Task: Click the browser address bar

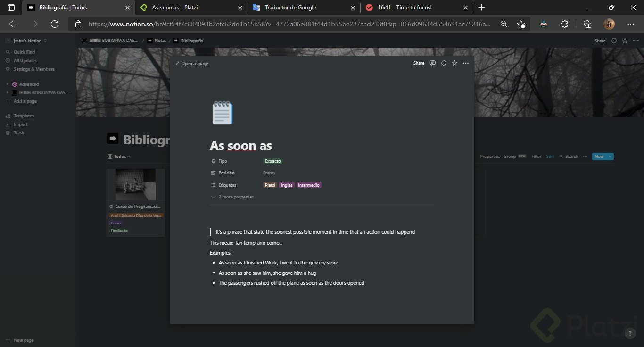Action: pyautogui.click(x=290, y=24)
